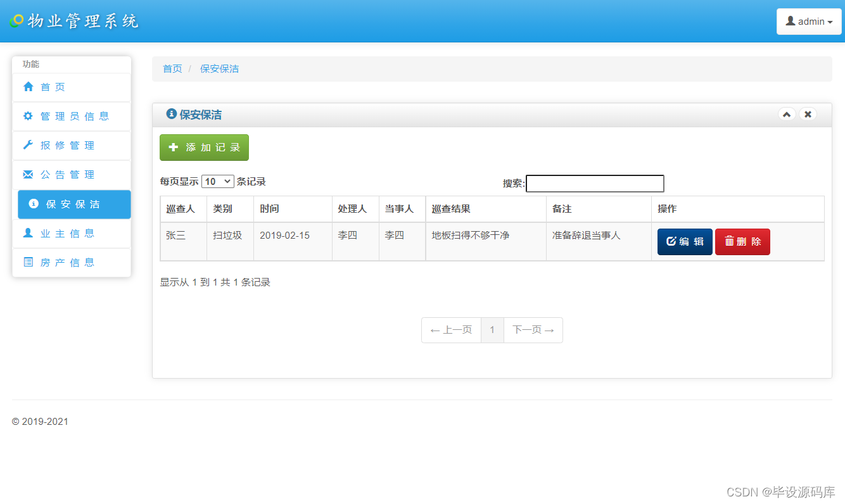Click the 2019-02-15 date cell
Screen dimensions: 845x504
[293, 241]
